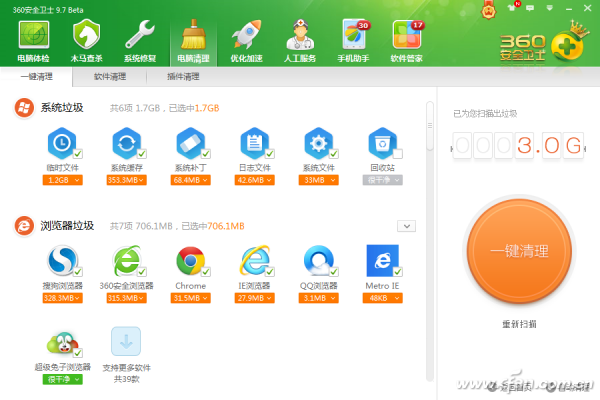Click the 回收站 recycle bin icon
600x400 pixels.
tap(382, 143)
